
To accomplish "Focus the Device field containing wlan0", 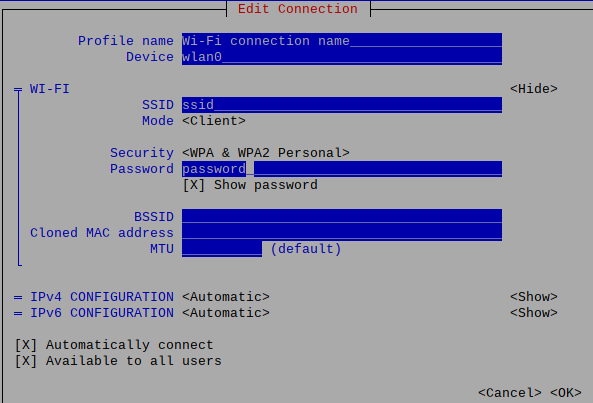I will [x=342, y=57].
